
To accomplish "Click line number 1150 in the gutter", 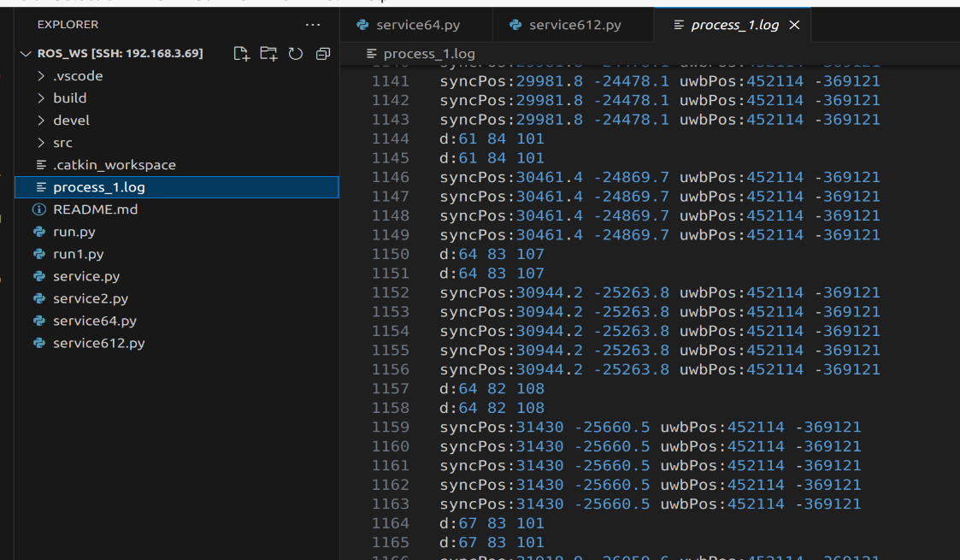I will click(x=391, y=254).
